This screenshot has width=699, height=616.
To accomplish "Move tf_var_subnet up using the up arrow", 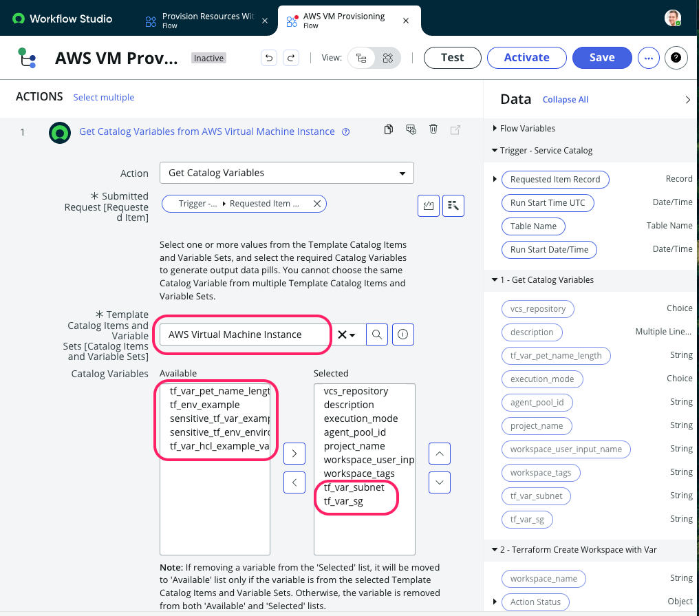I will click(439, 454).
